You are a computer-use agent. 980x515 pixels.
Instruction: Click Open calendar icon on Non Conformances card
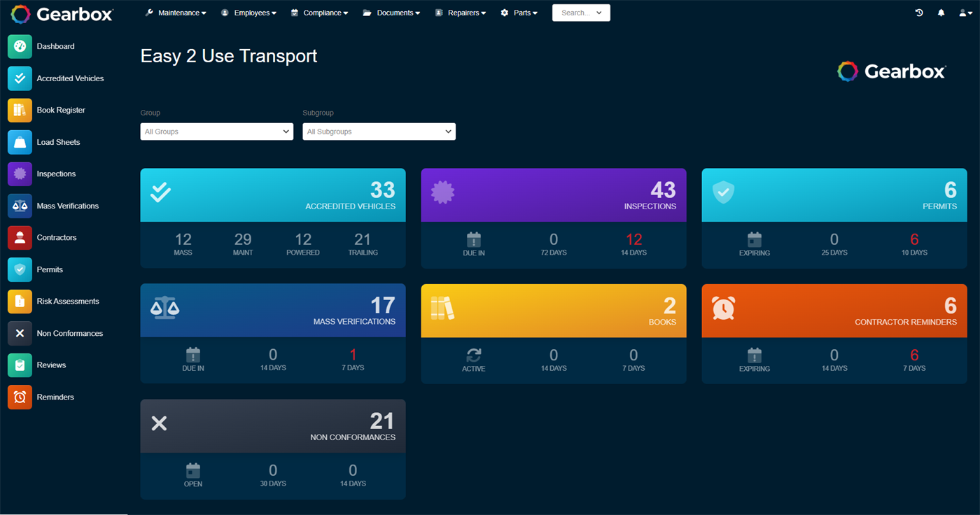(193, 470)
